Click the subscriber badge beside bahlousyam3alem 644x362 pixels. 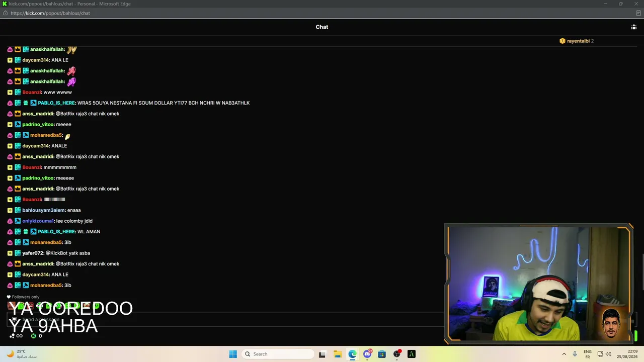pos(18,210)
